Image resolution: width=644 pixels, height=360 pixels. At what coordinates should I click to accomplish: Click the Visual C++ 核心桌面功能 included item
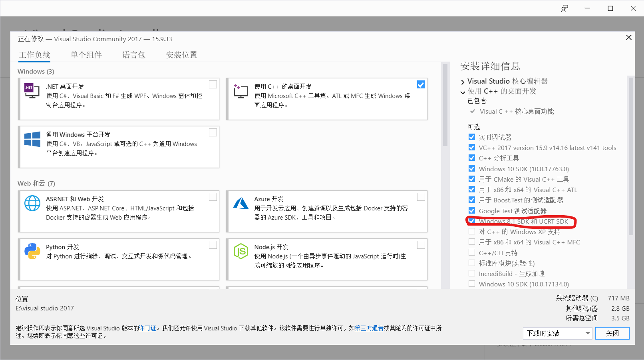click(517, 111)
